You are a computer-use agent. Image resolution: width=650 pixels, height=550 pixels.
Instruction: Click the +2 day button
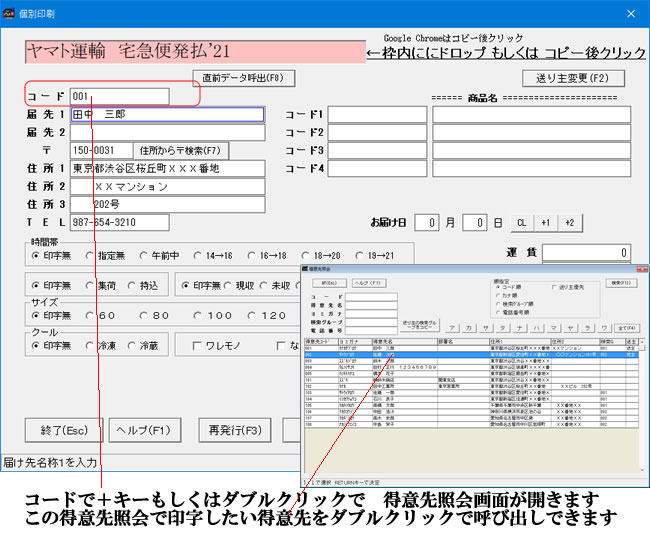pyautogui.click(x=569, y=222)
